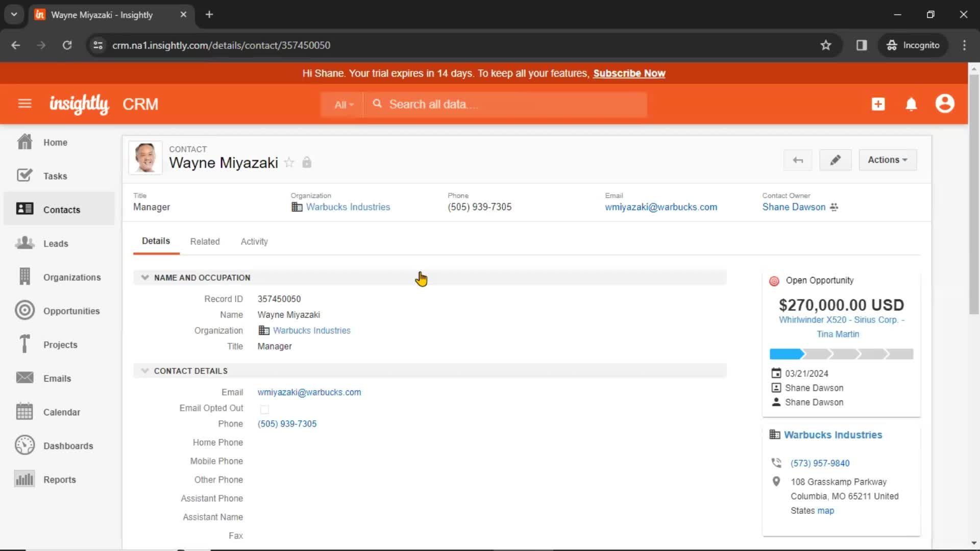Open the All search filter dropdown
Viewport: 980px width, 551px height.
tap(343, 105)
